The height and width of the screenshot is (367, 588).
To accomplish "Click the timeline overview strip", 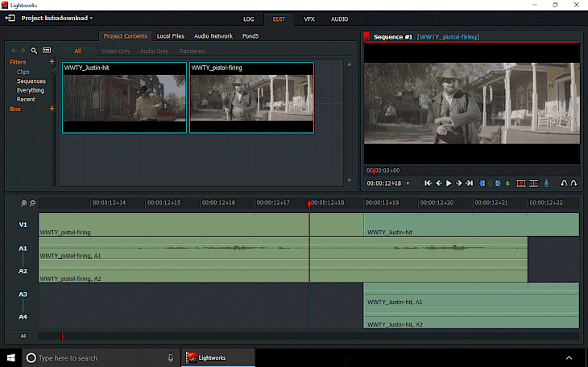I will [x=309, y=336].
